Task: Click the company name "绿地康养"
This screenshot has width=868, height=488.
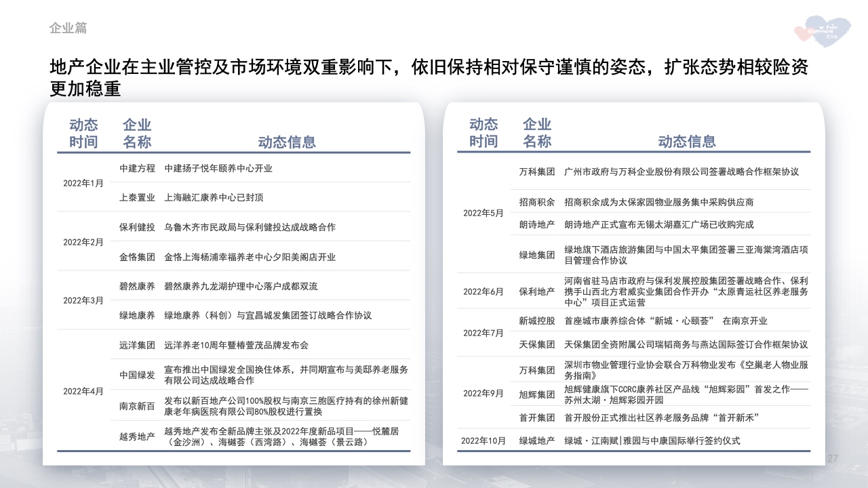Action: tap(137, 315)
